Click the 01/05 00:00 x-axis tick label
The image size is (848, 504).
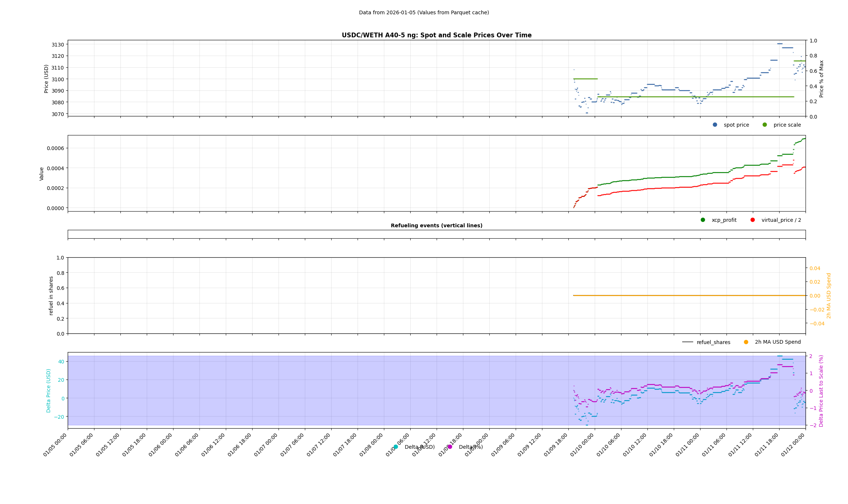point(55,445)
